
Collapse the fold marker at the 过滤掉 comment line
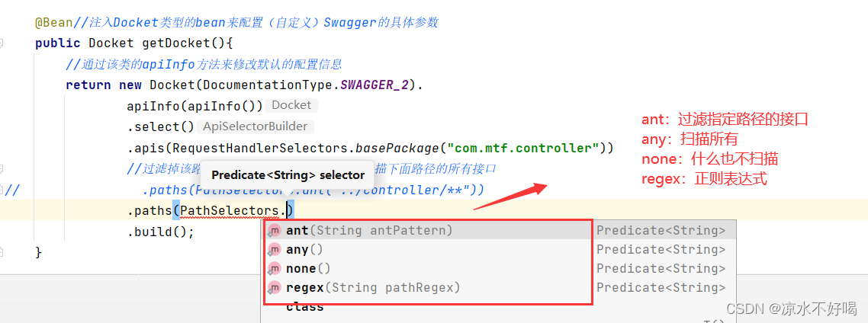(x=4, y=168)
